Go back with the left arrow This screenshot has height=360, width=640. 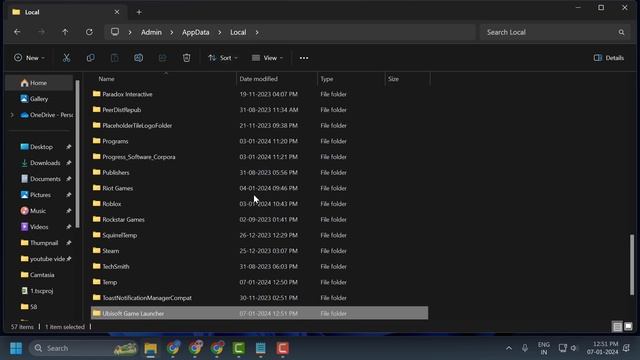point(17,32)
